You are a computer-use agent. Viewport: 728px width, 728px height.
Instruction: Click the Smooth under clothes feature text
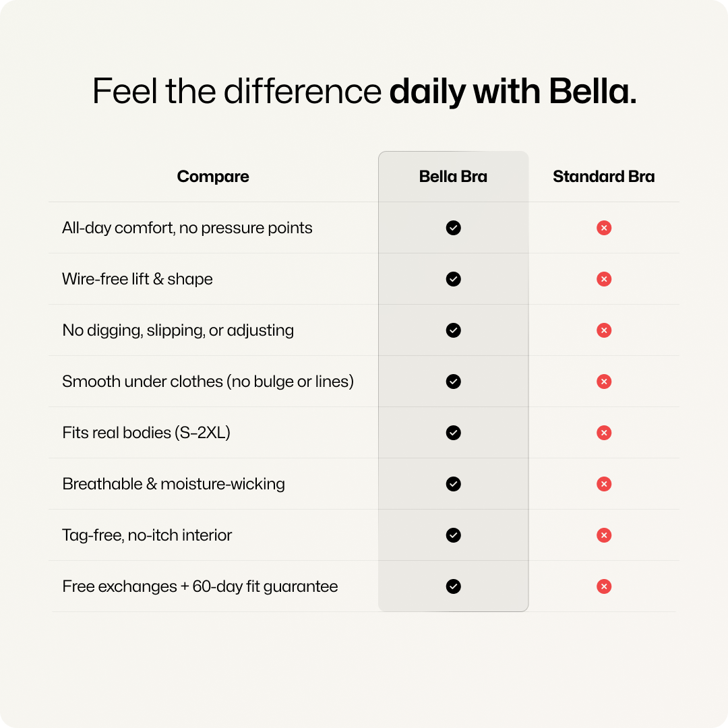[208, 382]
